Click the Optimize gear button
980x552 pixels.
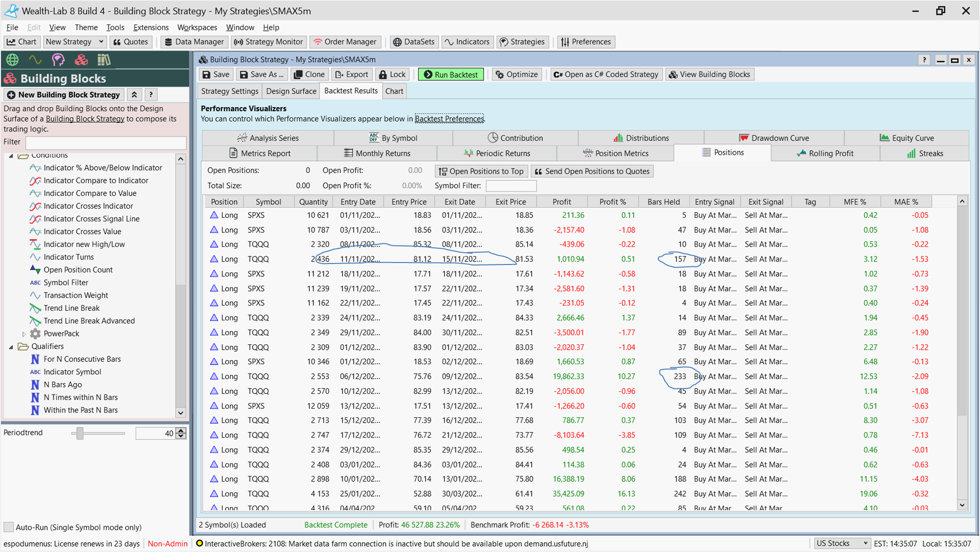point(516,74)
